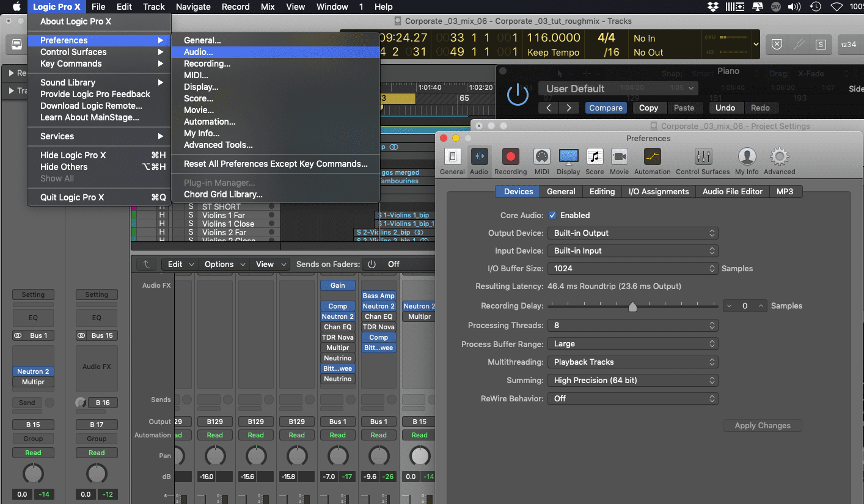The image size is (864, 504).
Task: Click the Replace X shield icon in control bar
Action: (x=777, y=45)
